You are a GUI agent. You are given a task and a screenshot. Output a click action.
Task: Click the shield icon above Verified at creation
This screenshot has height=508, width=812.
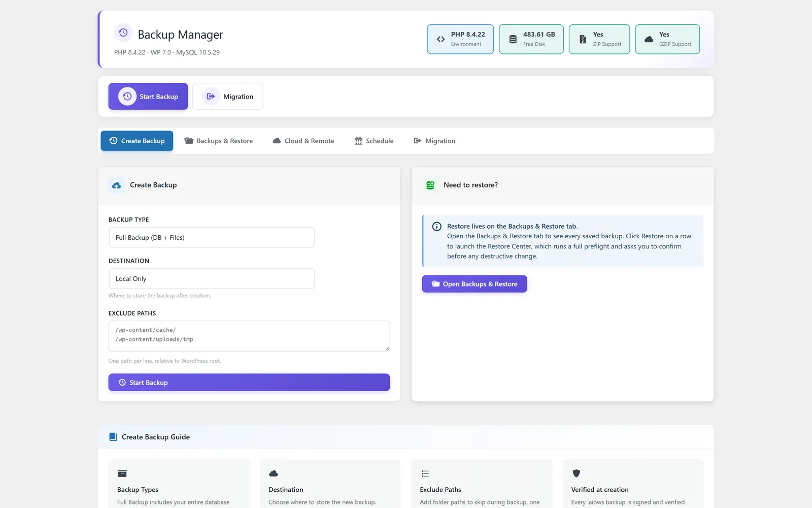pos(576,473)
